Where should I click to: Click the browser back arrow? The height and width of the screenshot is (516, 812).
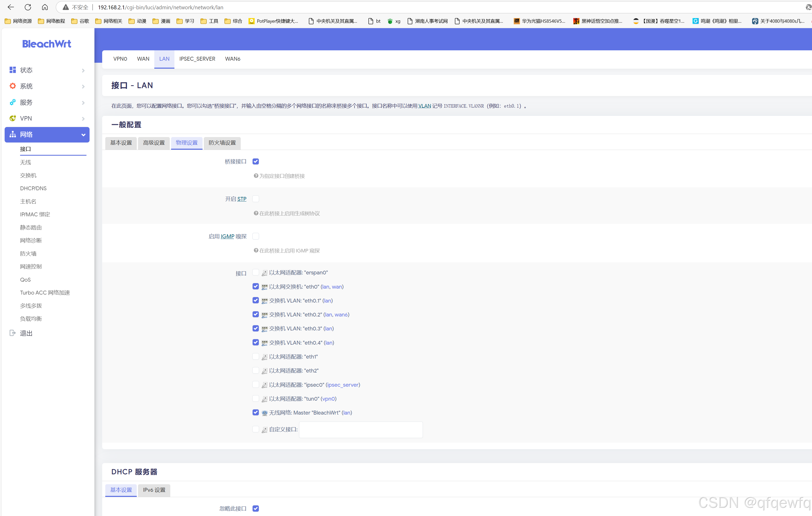click(11, 7)
